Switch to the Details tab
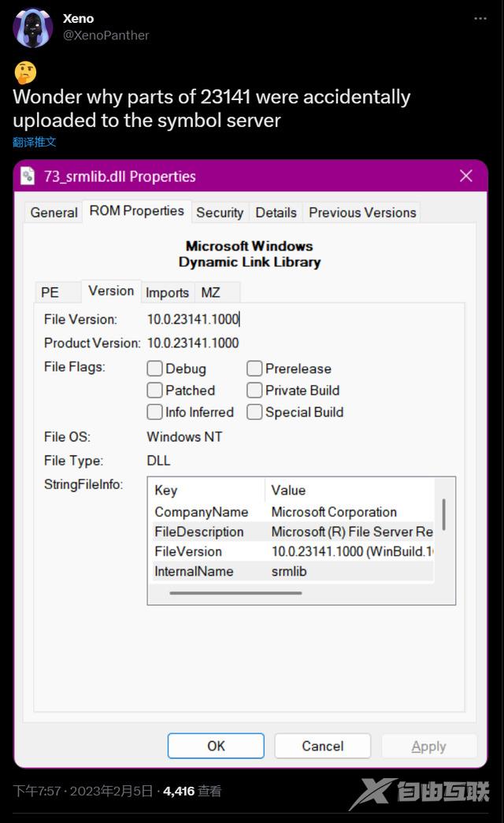Image resolution: width=504 pixels, height=823 pixels. [x=276, y=213]
